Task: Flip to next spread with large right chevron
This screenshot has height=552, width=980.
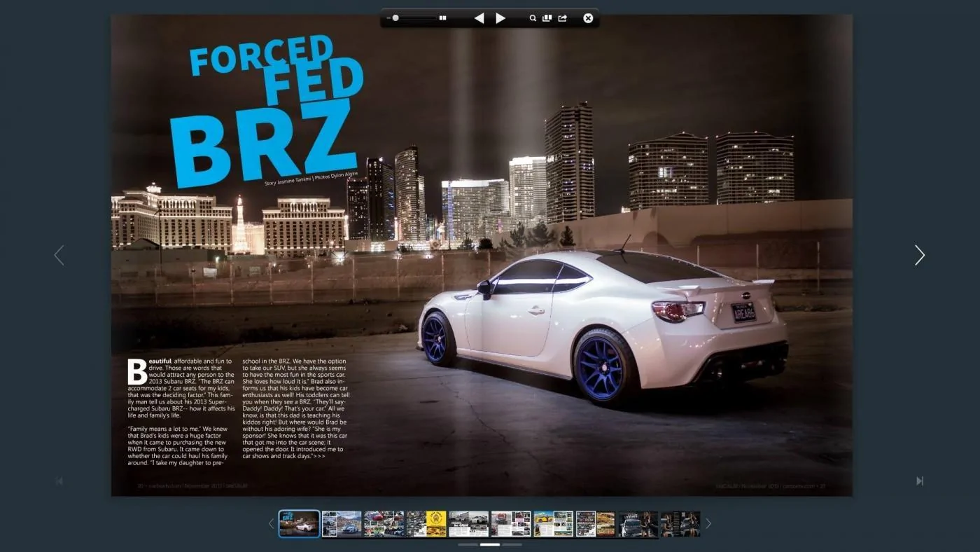Action: (920, 255)
